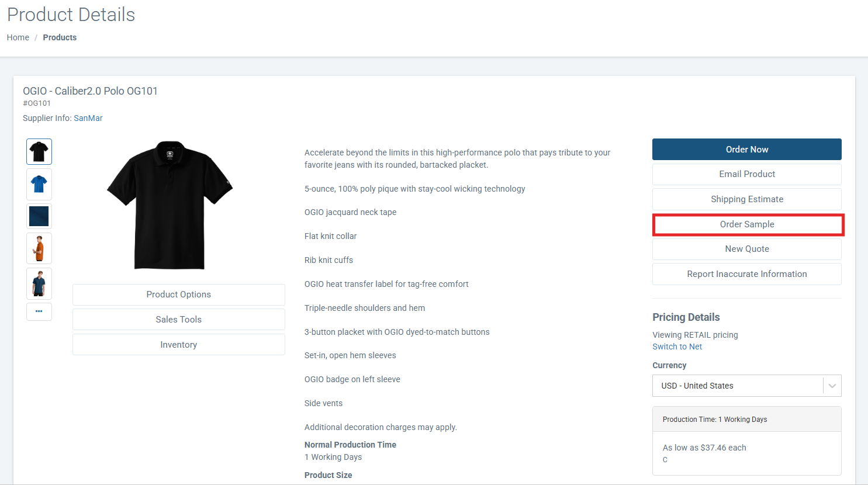The image size is (868, 485).
Task: Open USD - United States currency selector
Action: click(x=746, y=386)
